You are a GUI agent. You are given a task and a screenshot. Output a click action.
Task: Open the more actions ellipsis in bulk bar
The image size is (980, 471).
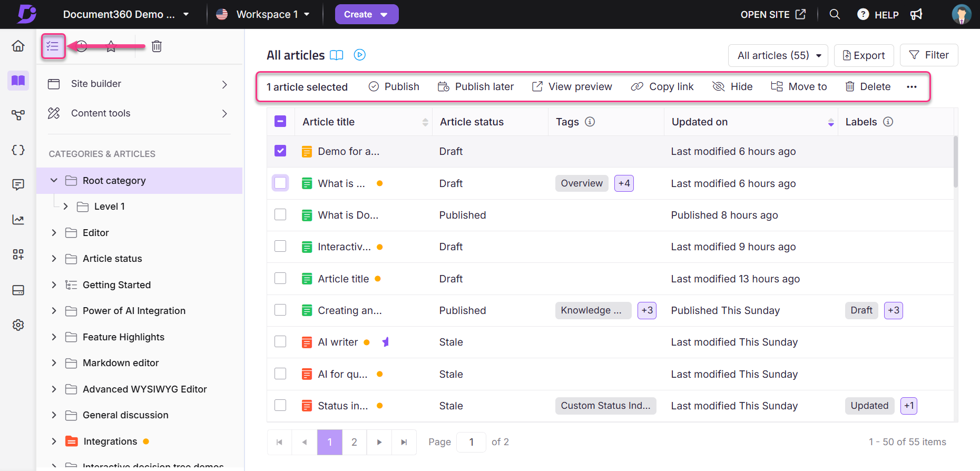point(912,87)
